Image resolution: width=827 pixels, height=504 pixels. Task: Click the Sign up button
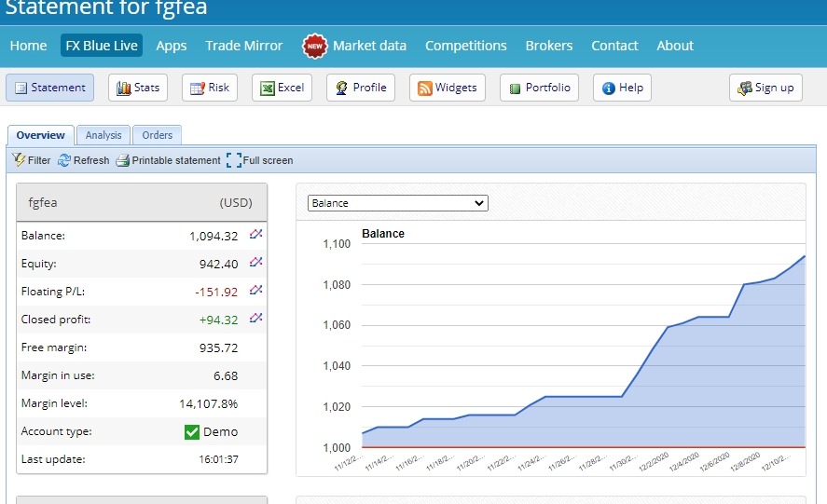[765, 88]
